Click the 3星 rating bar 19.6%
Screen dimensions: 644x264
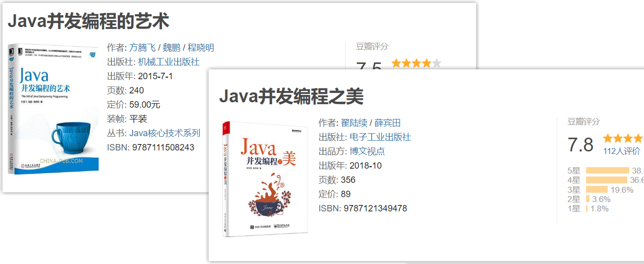[597, 190]
